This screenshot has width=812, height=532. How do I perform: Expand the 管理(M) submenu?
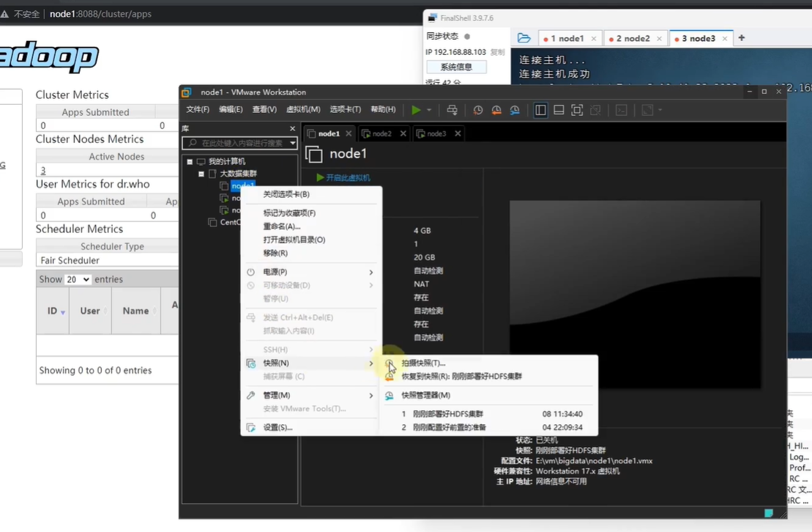[x=311, y=396]
